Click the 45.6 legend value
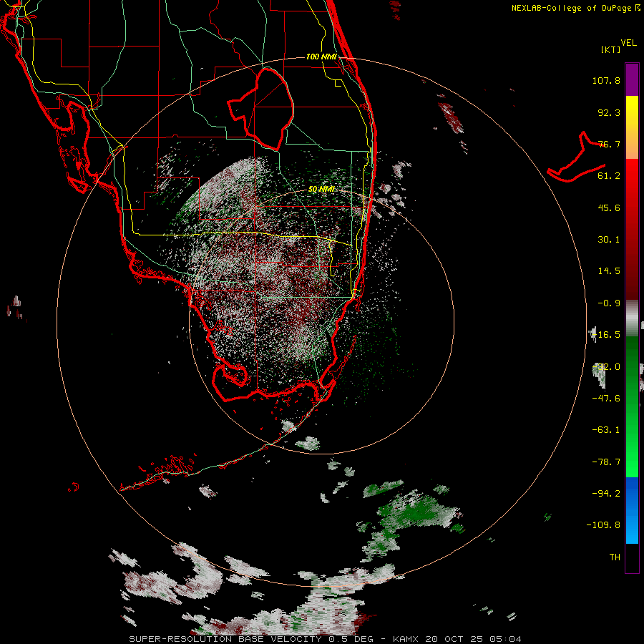Screen dimensions: 644x644 click(609, 208)
